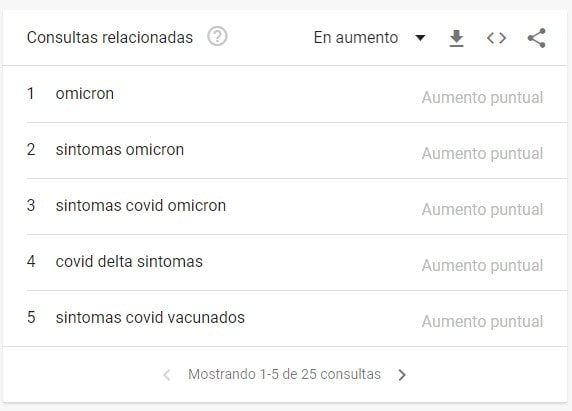Open help for Consultas relacionadas

(217, 36)
